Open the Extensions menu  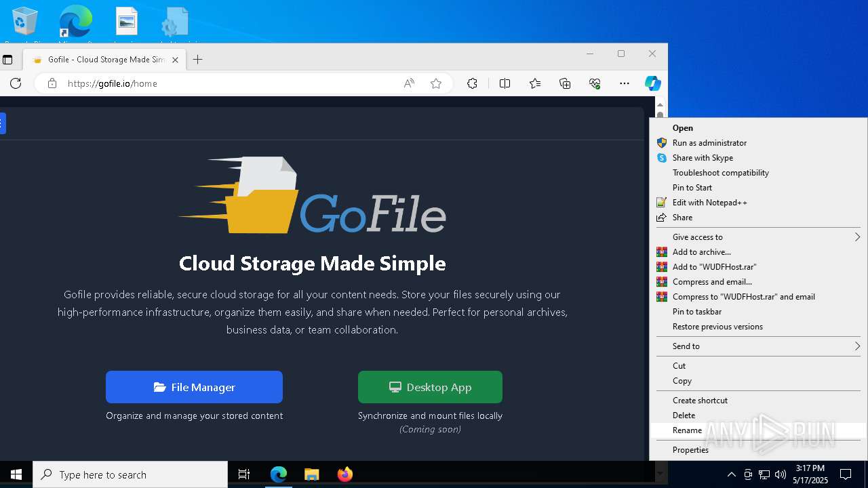(472, 83)
